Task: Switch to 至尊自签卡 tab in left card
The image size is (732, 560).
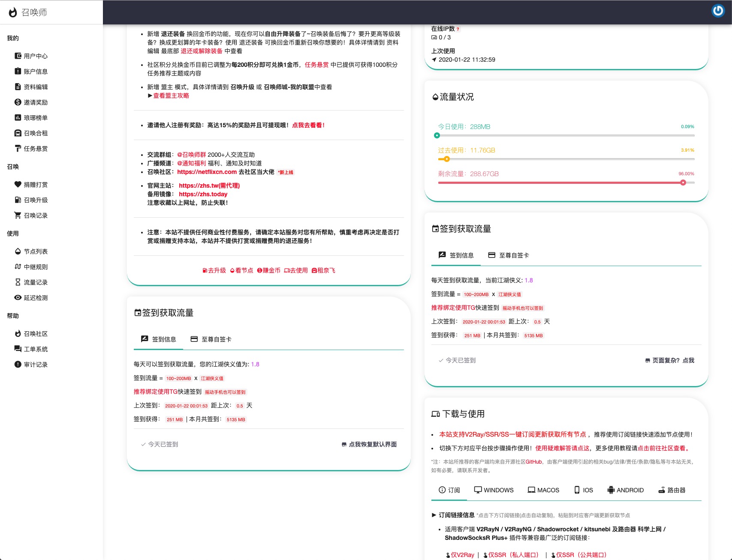Action: pos(211,339)
